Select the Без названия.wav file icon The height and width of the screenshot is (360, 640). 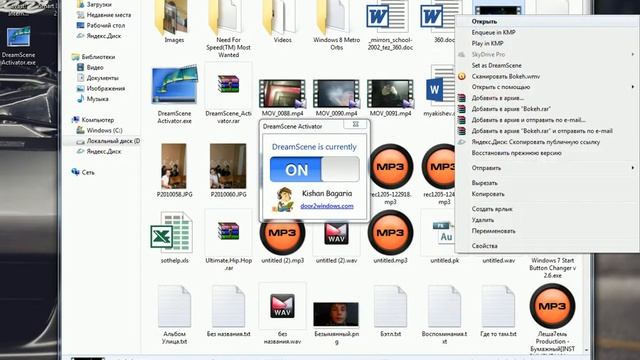point(282,306)
